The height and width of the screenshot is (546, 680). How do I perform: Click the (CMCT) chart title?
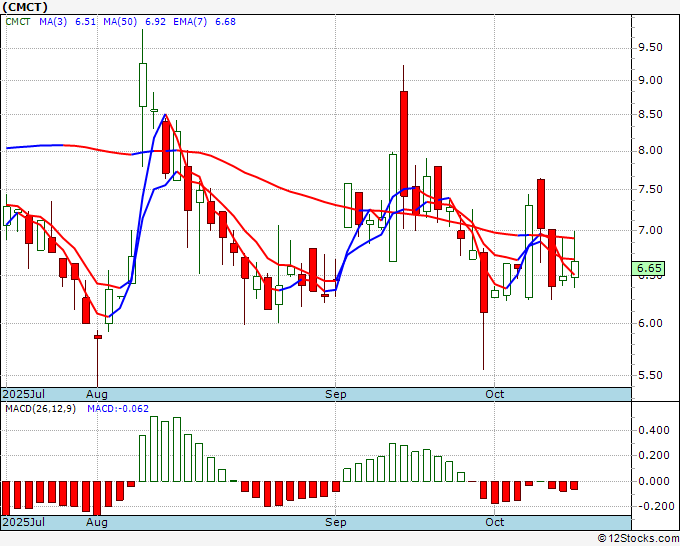(x=25, y=7)
